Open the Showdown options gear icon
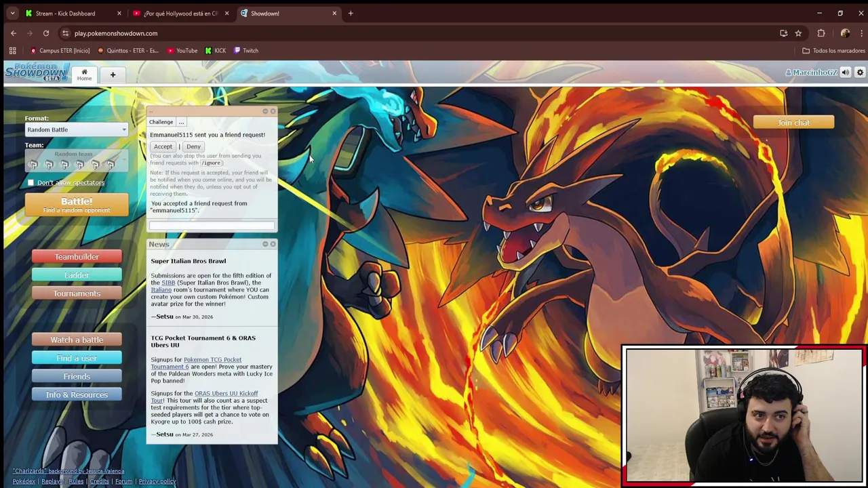Image resolution: width=868 pixels, height=488 pixels. click(x=860, y=73)
